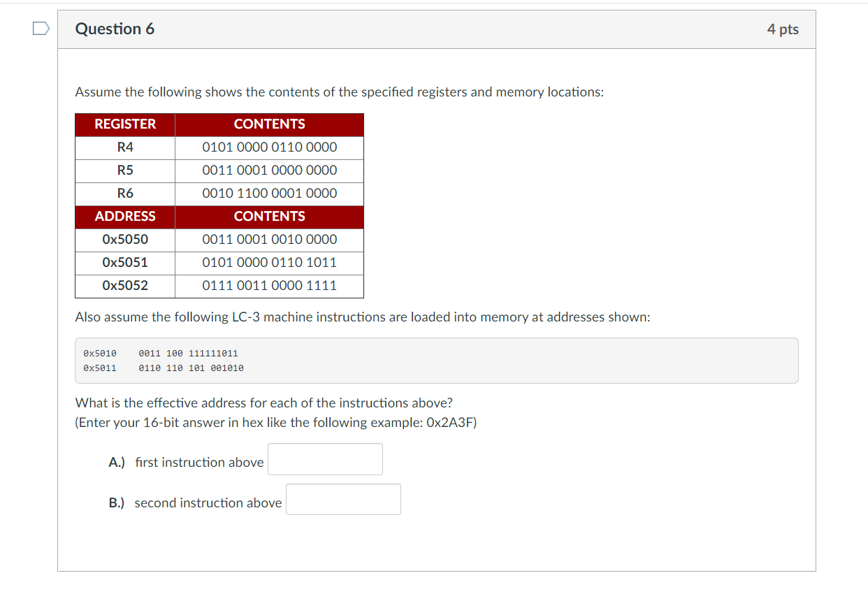This screenshot has height=594, width=868.
Task: Select contents 0111 0011 0000 1111
Action: point(270,286)
